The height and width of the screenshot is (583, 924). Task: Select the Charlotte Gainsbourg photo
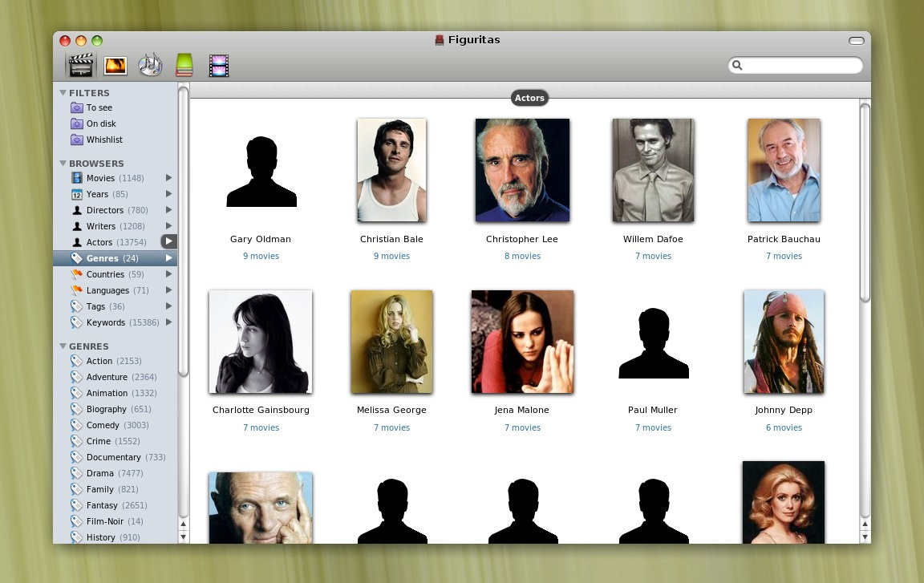tap(261, 342)
